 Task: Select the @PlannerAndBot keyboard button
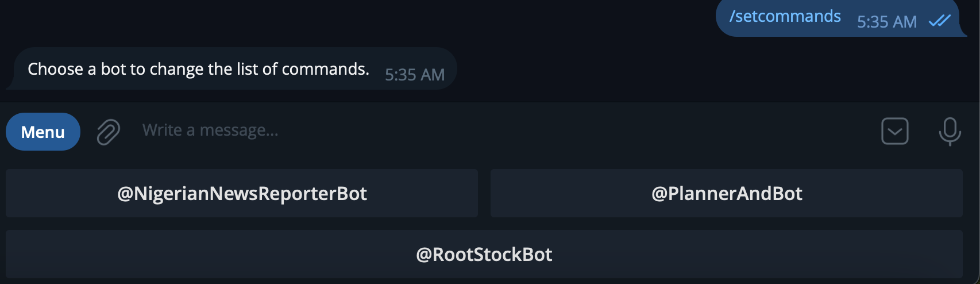click(727, 193)
